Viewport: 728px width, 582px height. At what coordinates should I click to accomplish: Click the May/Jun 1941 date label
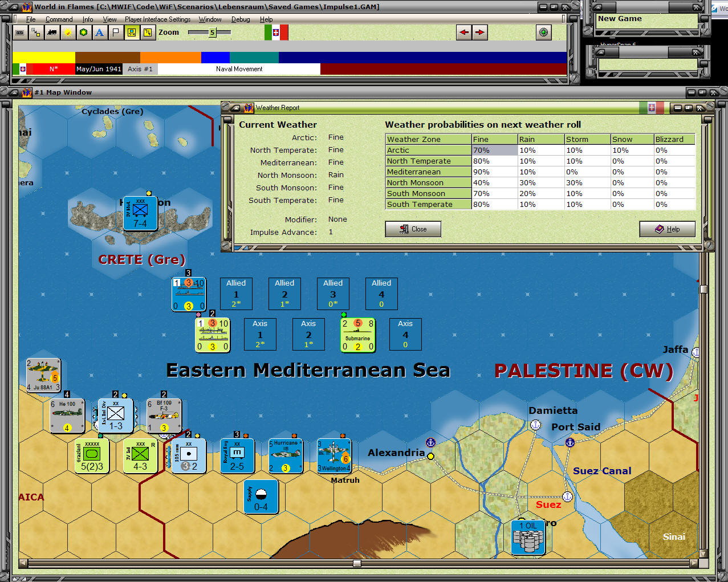[x=99, y=69]
